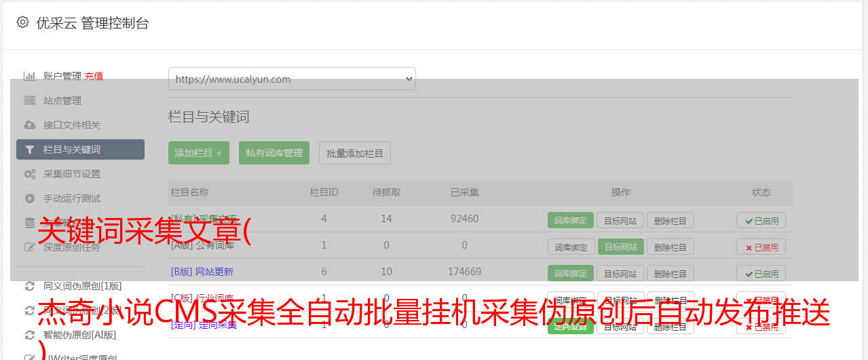Image resolution: width=868 pixels, height=360 pixels.
Task: Click the 操作 column header
Action: [x=620, y=192]
